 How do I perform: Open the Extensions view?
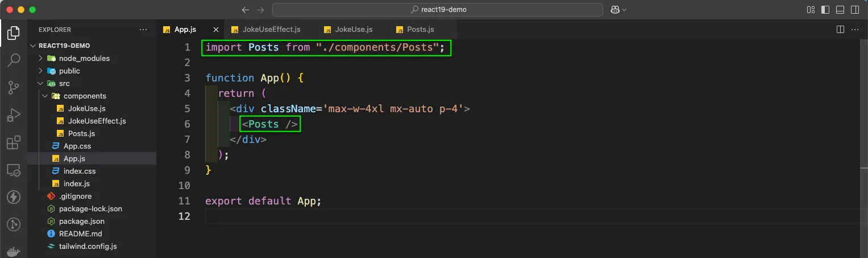pyautogui.click(x=13, y=142)
